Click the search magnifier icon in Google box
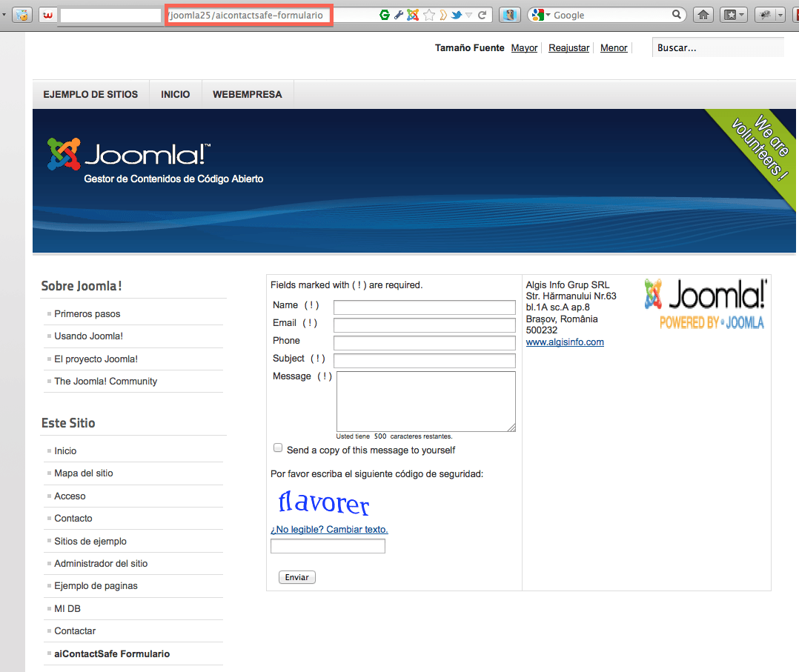Image resolution: width=799 pixels, height=672 pixels. 676,15
